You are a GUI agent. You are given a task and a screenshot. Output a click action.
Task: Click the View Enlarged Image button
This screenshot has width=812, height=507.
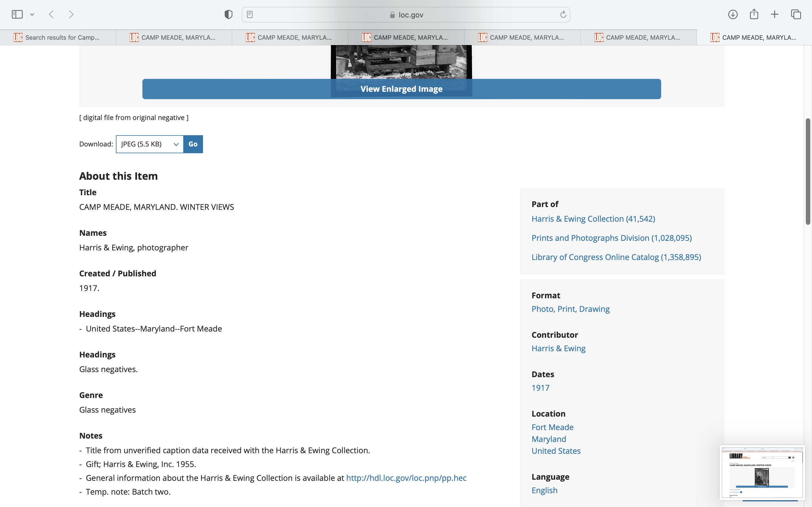(x=401, y=89)
